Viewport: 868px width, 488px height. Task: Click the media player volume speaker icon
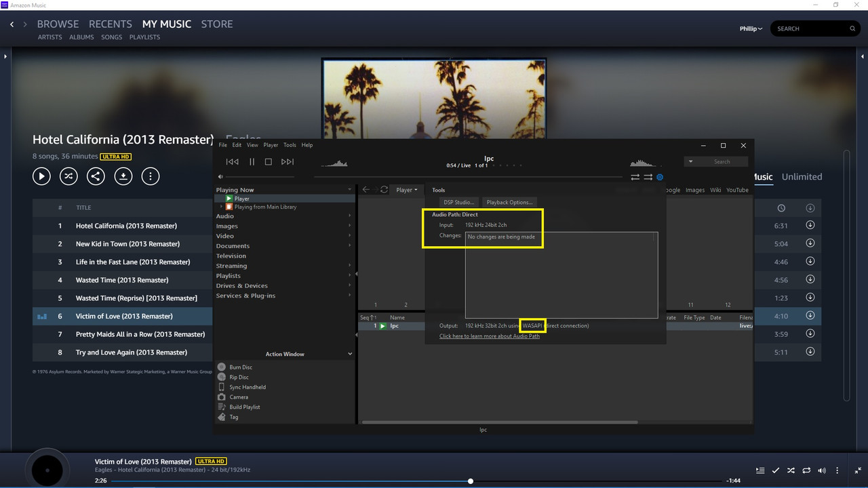click(220, 177)
